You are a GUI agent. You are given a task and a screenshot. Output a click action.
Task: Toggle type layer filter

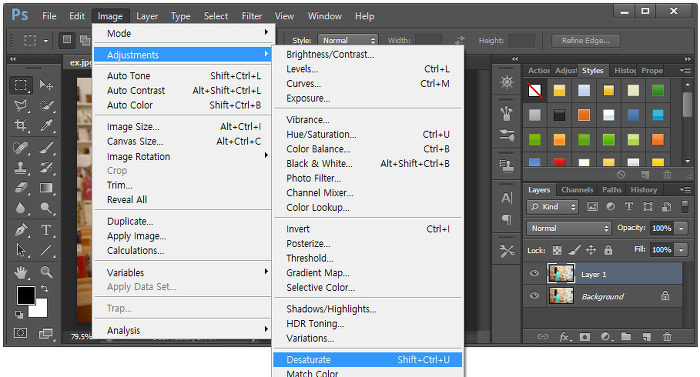(629, 206)
